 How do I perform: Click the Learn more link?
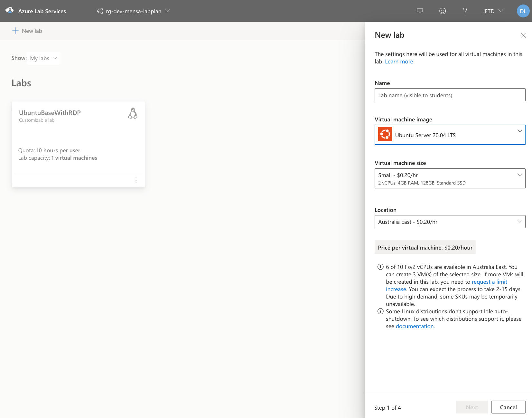pyautogui.click(x=399, y=62)
